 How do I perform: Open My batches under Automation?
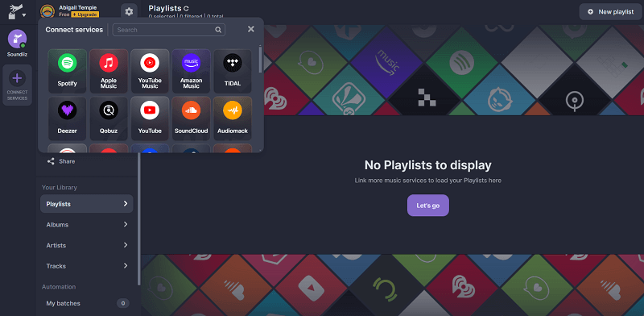87,303
